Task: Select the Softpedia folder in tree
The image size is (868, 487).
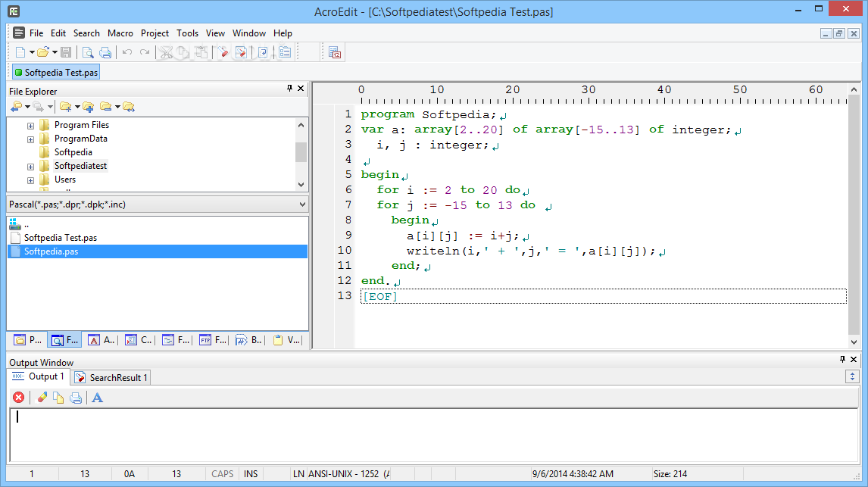Action: pyautogui.click(x=73, y=152)
